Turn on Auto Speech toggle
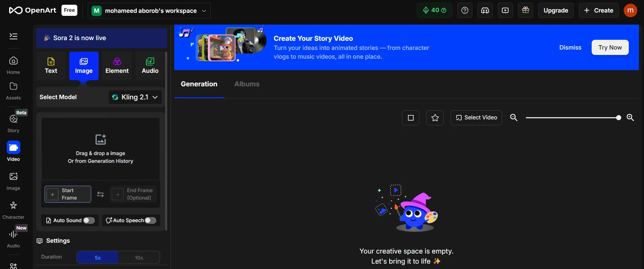 click(x=150, y=220)
